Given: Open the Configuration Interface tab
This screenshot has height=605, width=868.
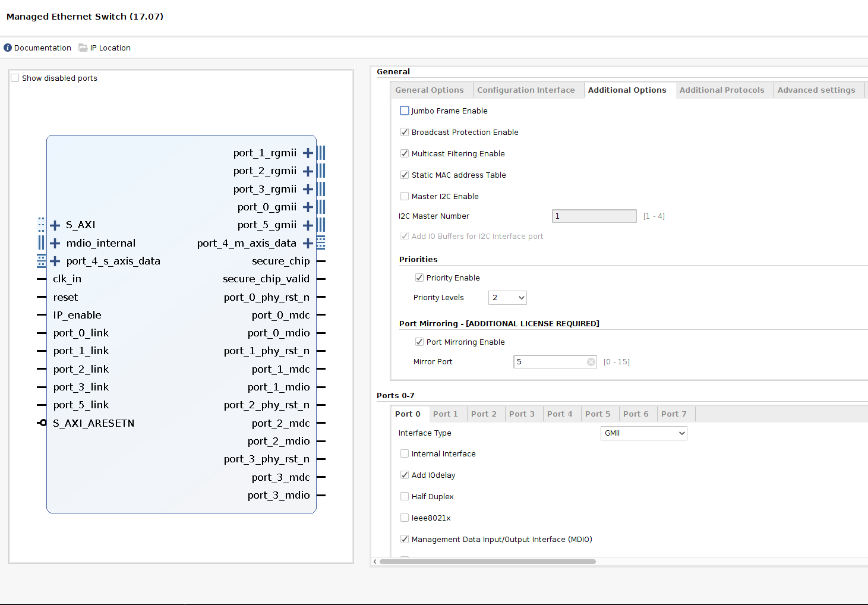Looking at the screenshot, I should coord(526,90).
